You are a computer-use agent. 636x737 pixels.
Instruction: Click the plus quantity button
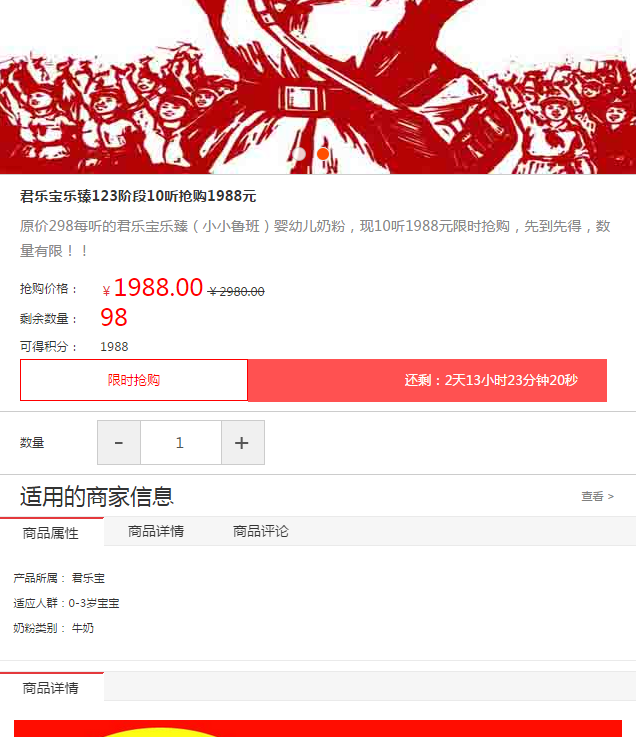[243, 442]
